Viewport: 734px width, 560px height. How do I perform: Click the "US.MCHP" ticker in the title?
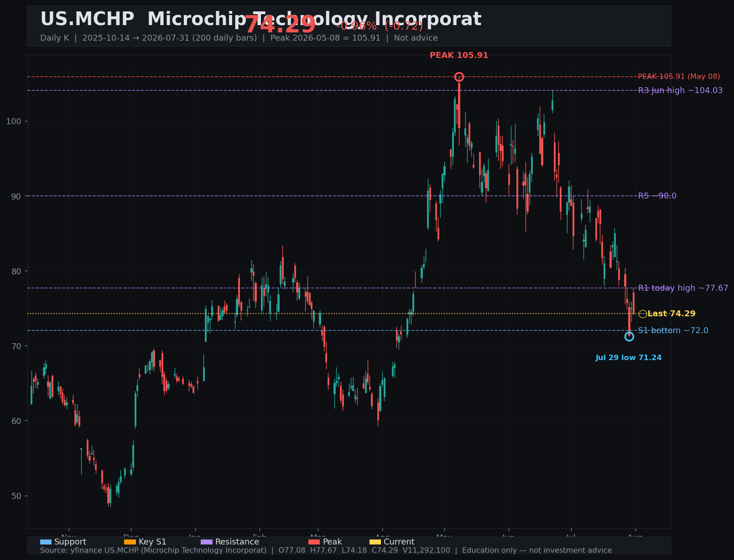point(87,19)
